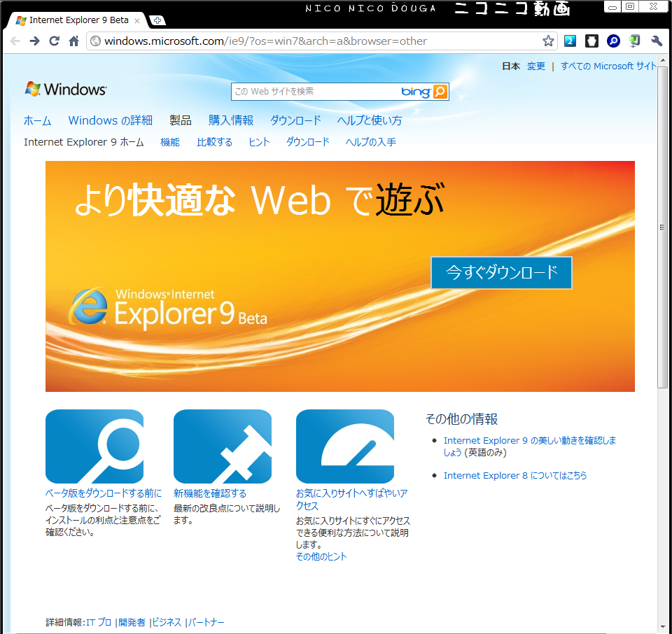Select 製品 in the main navigation
672x634 pixels.
click(181, 120)
